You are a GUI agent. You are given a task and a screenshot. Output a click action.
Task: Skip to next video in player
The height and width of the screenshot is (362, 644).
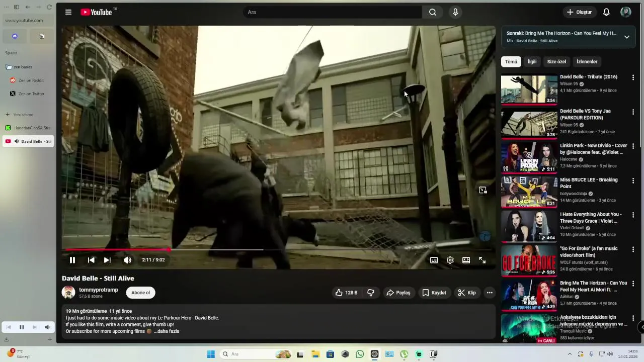[x=107, y=260]
